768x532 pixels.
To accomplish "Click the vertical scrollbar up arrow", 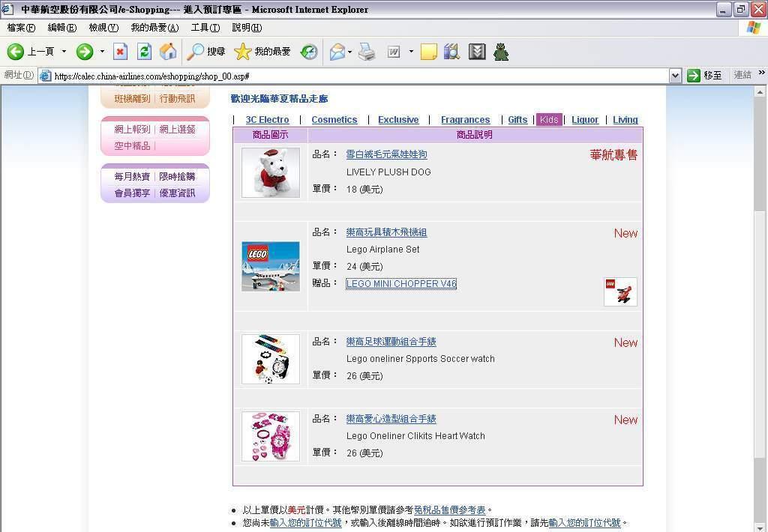I will (760, 91).
